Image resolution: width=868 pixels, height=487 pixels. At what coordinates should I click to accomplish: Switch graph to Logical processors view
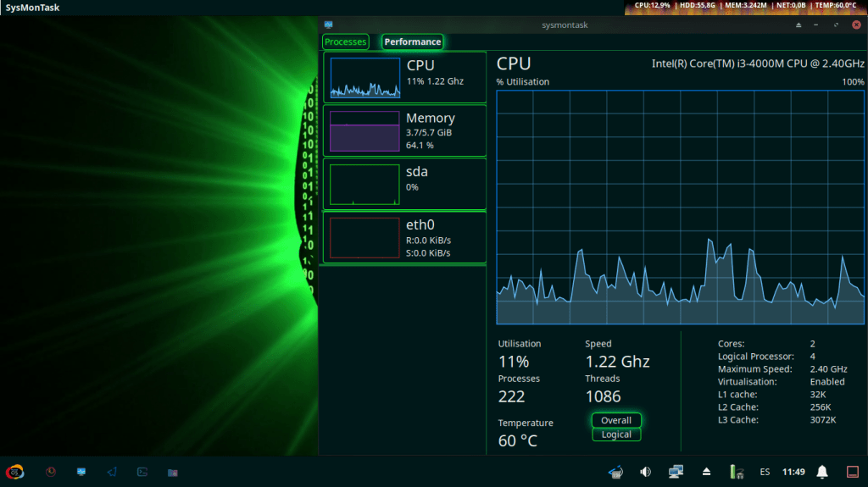pos(616,434)
